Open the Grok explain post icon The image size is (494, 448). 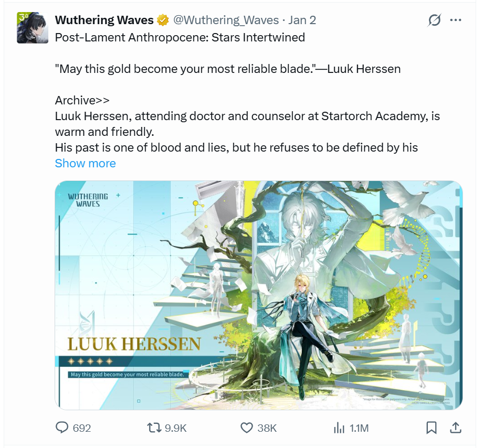435,20
